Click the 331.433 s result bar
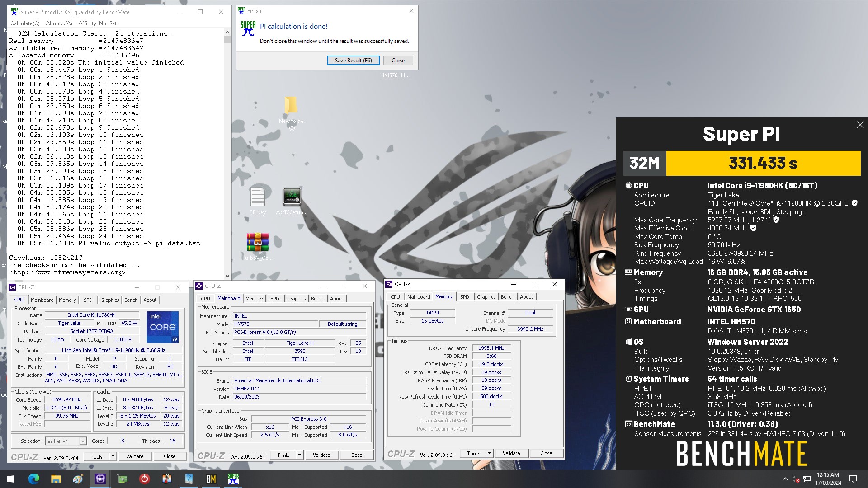 coord(763,163)
